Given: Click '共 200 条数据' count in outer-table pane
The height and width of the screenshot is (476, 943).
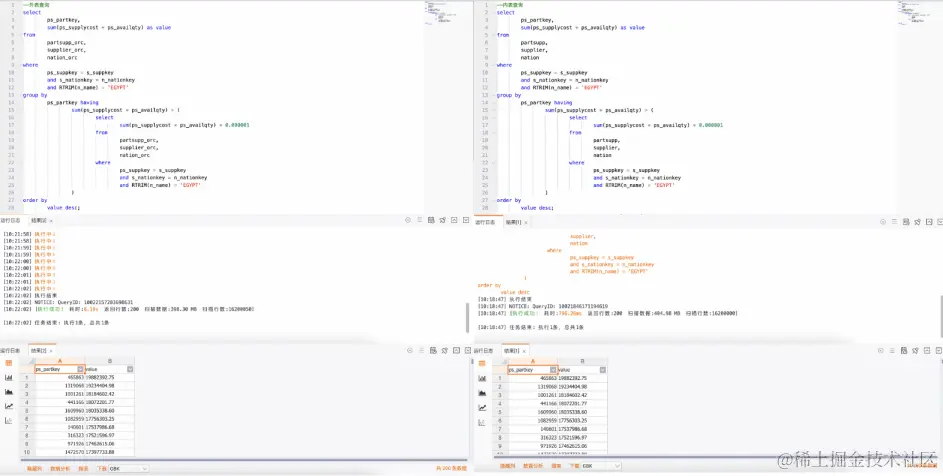Looking at the screenshot, I should (x=452, y=468).
